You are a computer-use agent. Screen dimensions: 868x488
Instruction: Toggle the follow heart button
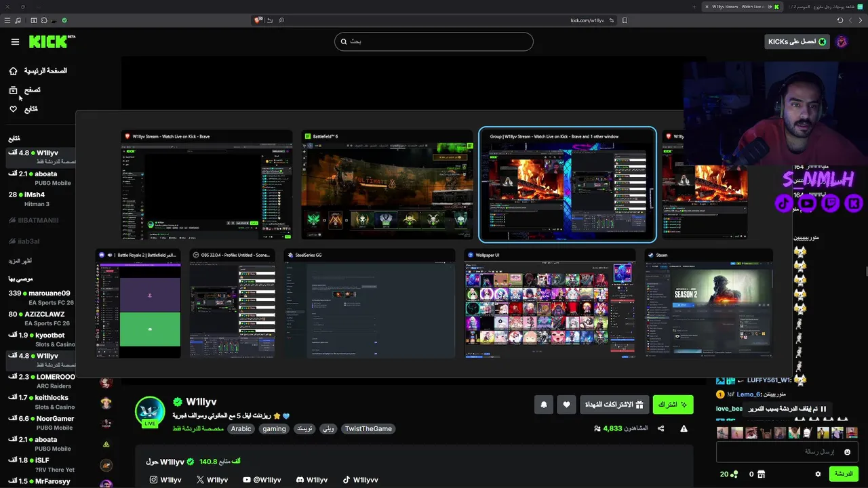(x=567, y=405)
